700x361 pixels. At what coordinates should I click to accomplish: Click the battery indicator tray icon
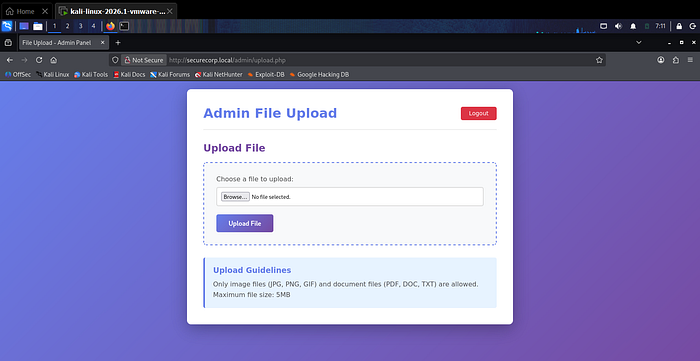point(647,26)
